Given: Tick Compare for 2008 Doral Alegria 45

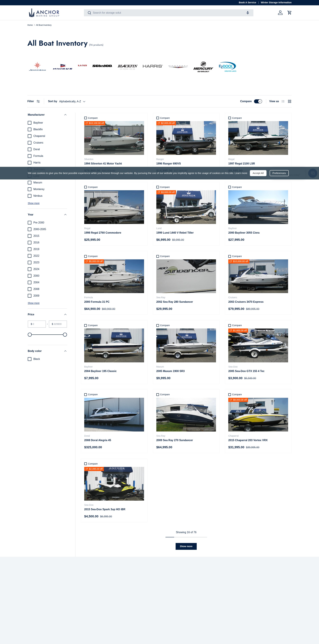Looking at the screenshot, I should [x=86, y=394].
